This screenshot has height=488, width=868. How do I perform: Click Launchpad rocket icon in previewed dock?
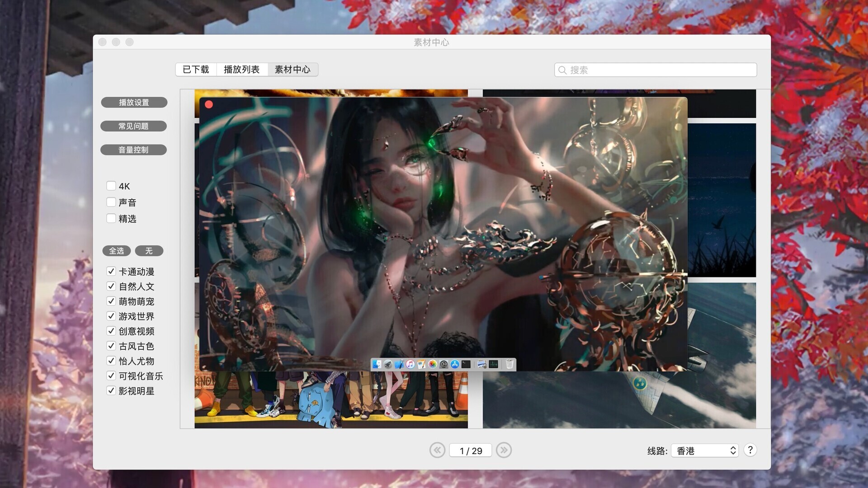[388, 364]
